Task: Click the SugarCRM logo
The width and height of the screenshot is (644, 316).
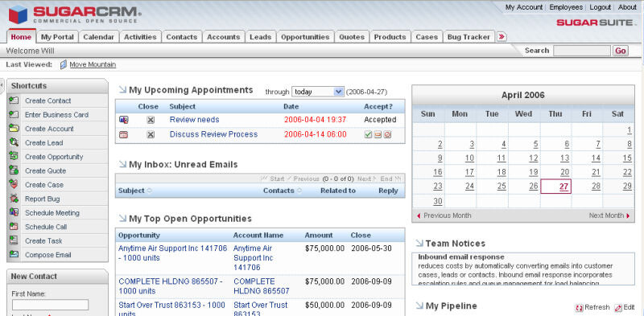Action: point(75,14)
